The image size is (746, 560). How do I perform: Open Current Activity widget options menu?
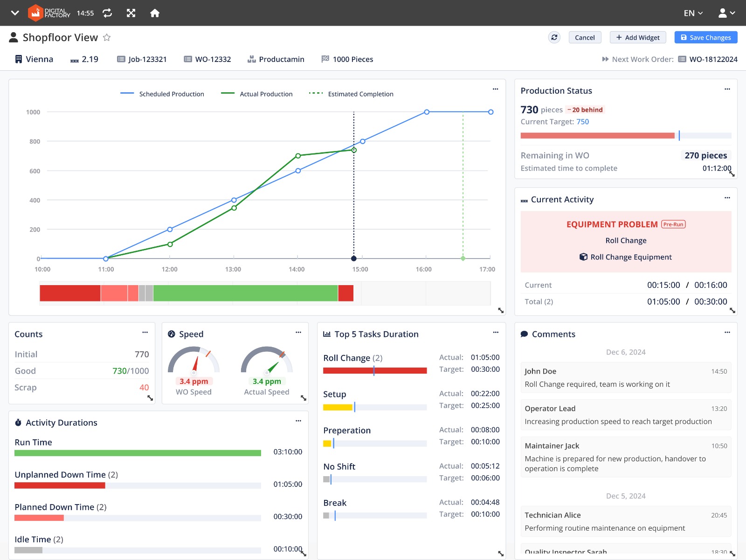tap(727, 198)
